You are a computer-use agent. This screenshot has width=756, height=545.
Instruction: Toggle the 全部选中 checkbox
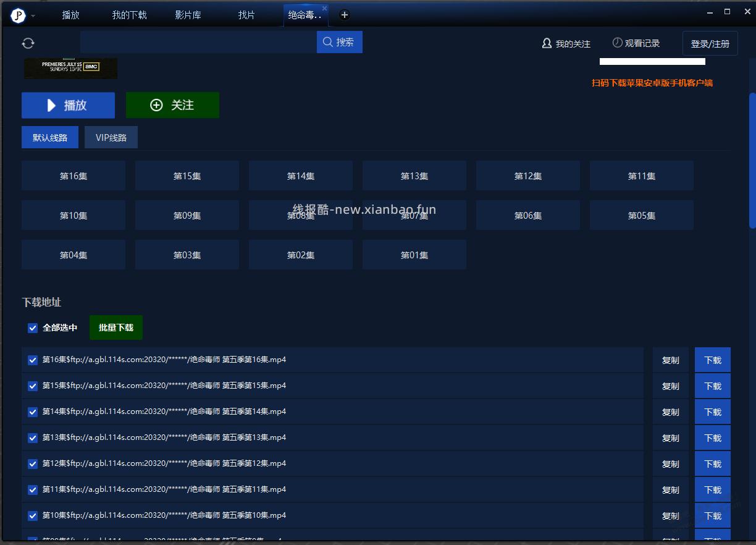33,328
